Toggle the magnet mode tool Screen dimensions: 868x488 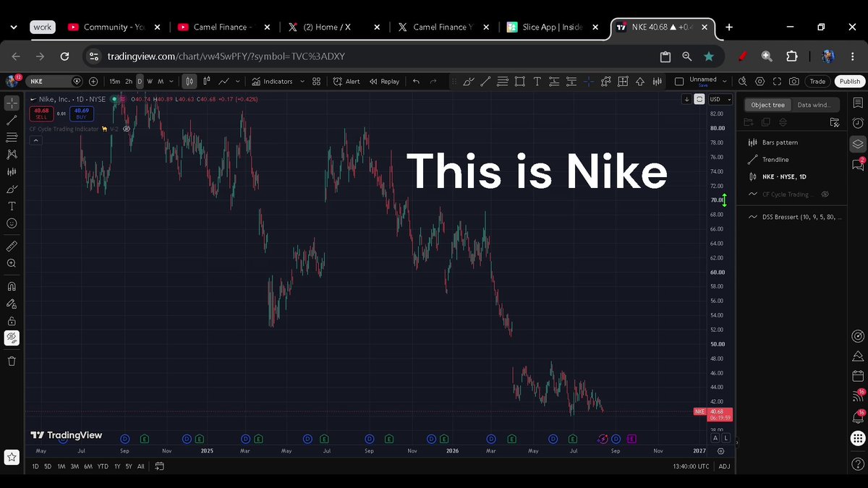pyautogui.click(x=12, y=286)
